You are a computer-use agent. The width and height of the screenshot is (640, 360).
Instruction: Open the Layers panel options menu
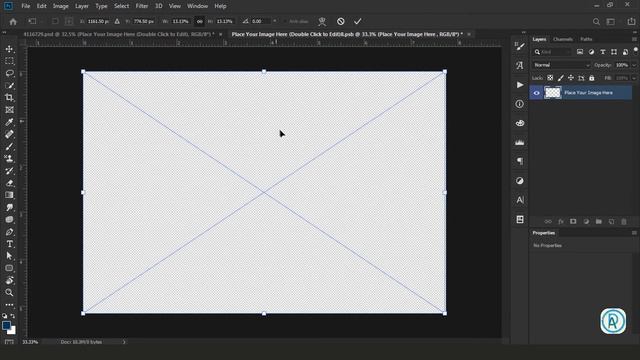(634, 39)
